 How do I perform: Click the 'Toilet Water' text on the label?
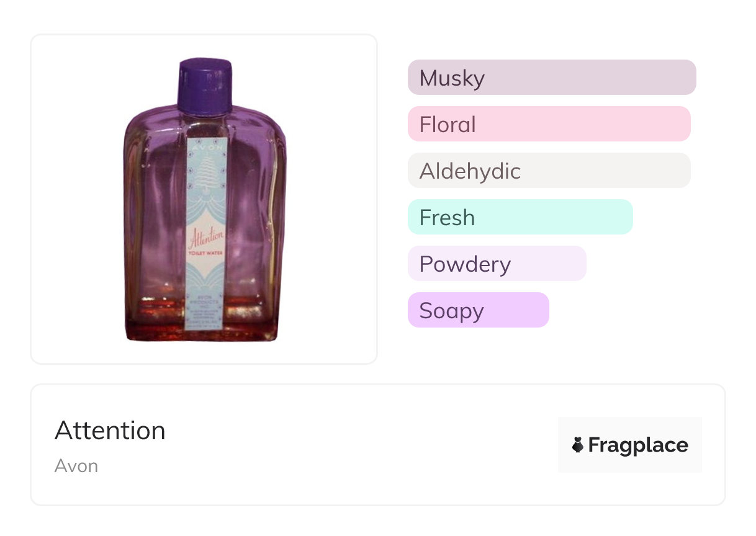(205, 254)
